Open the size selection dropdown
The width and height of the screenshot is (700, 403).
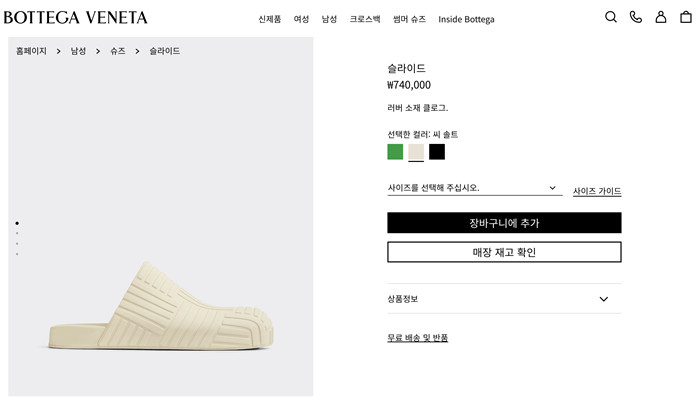(x=474, y=188)
